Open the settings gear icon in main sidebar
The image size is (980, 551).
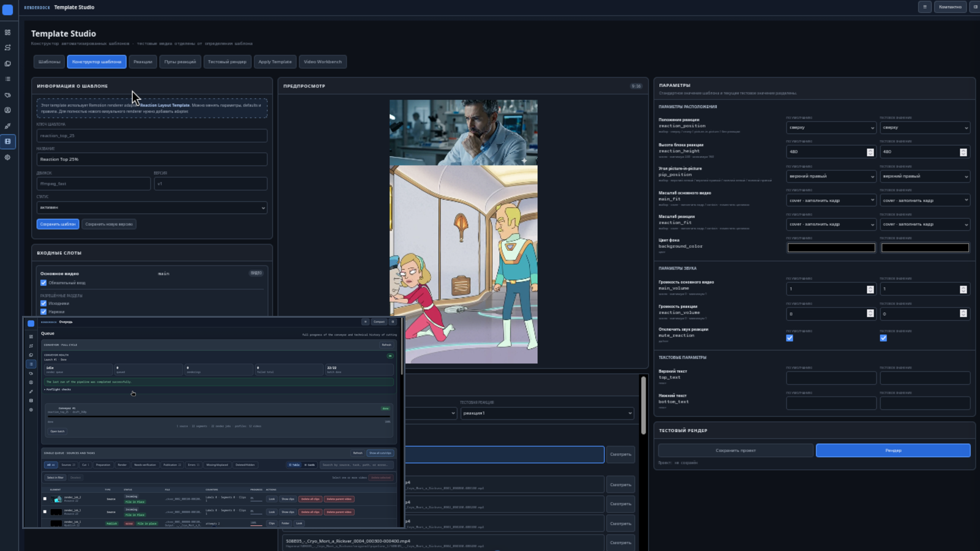coord(8,157)
